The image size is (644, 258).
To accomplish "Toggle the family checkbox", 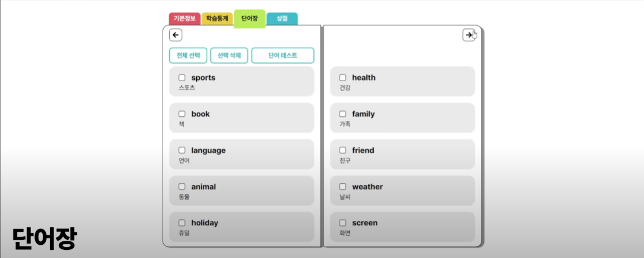I will pos(343,114).
